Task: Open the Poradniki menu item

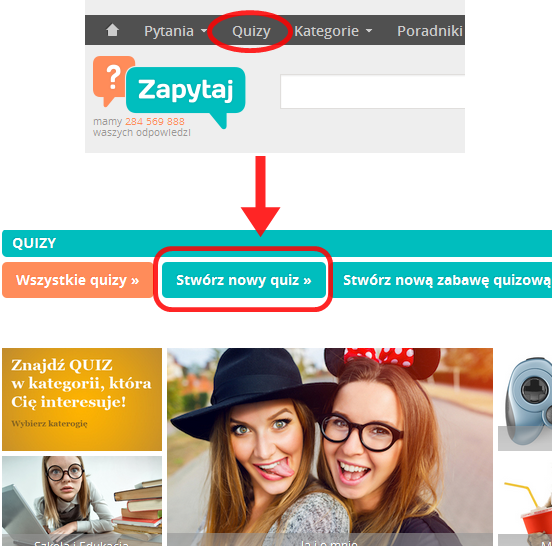Action: (430, 31)
